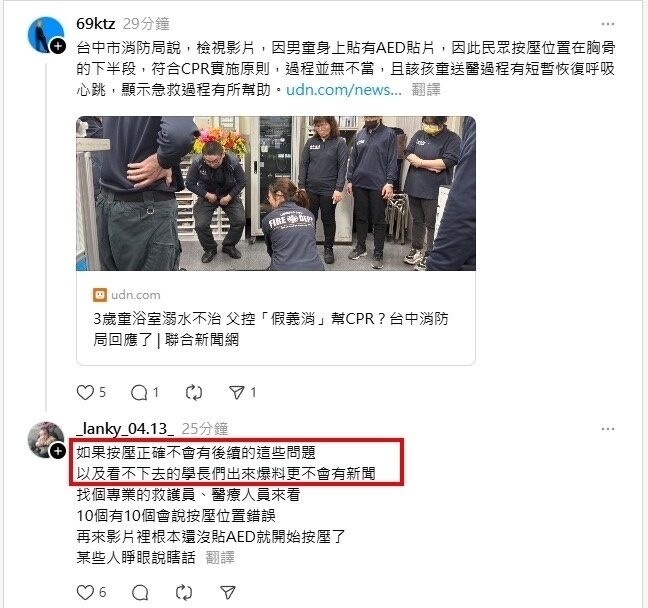The image size is (648, 608).
Task: Open more options menu on _lanky_04.13_ reply
Action: coord(608,429)
